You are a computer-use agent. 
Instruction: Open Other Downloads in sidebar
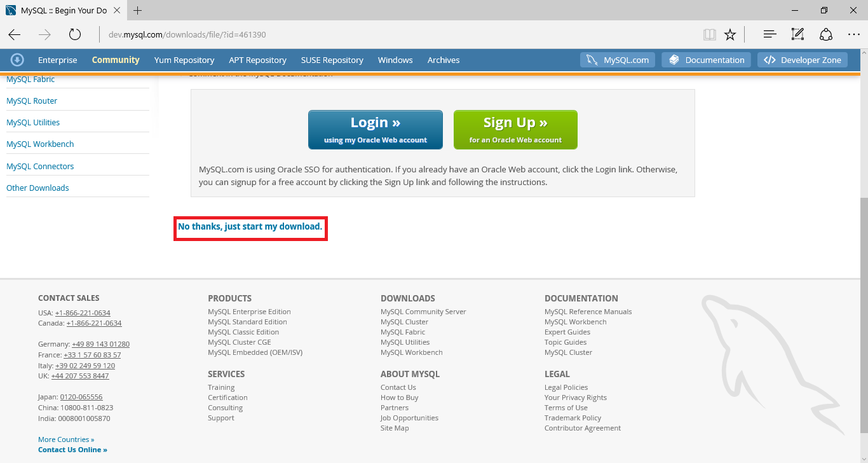point(37,188)
